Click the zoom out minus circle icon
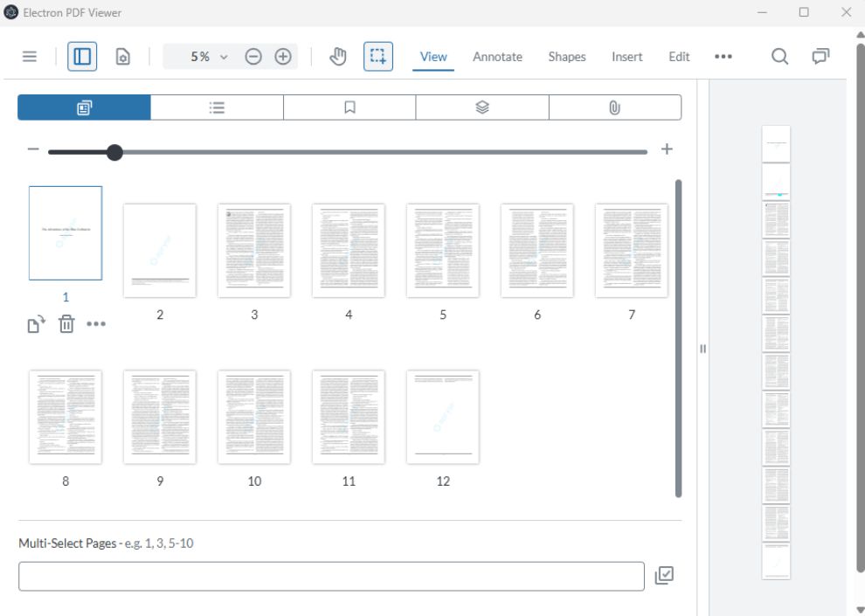The height and width of the screenshot is (616, 865). (253, 56)
